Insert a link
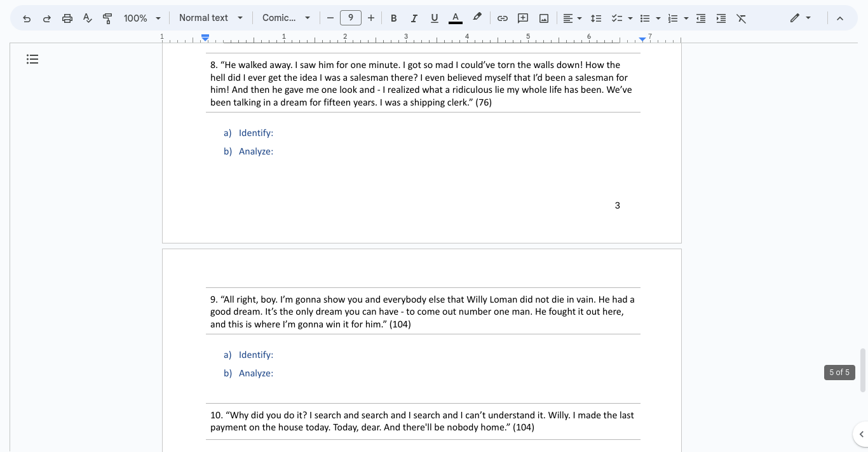The height and width of the screenshot is (452, 868). pos(503,18)
